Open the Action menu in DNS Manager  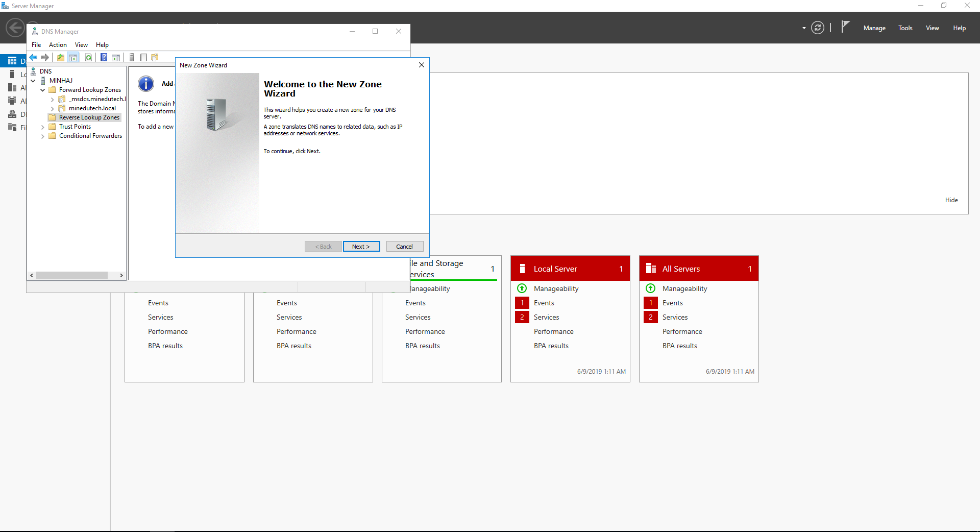point(58,45)
